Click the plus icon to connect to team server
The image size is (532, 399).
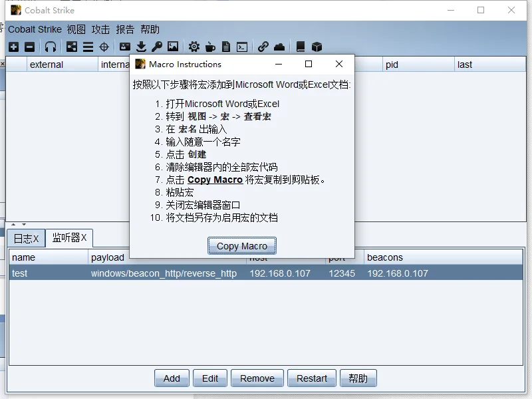13,47
